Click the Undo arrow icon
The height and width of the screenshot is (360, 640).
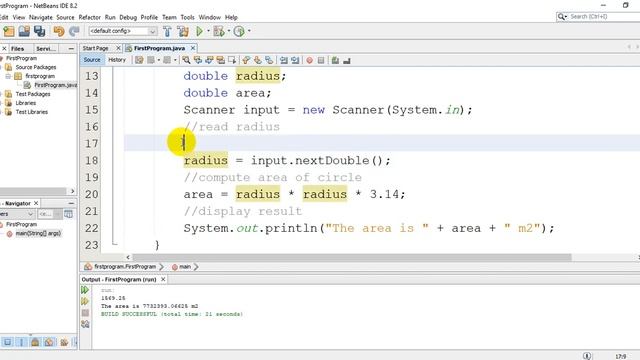point(59,31)
